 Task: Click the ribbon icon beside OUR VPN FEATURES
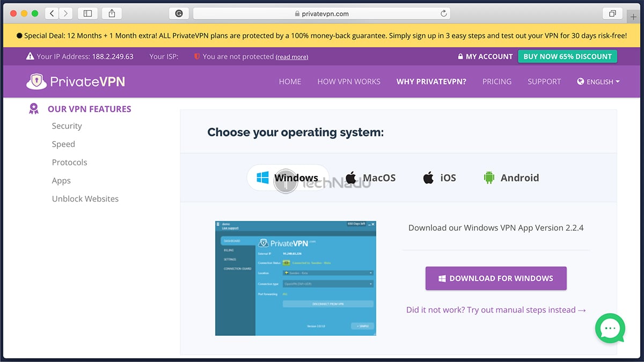point(34,109)
